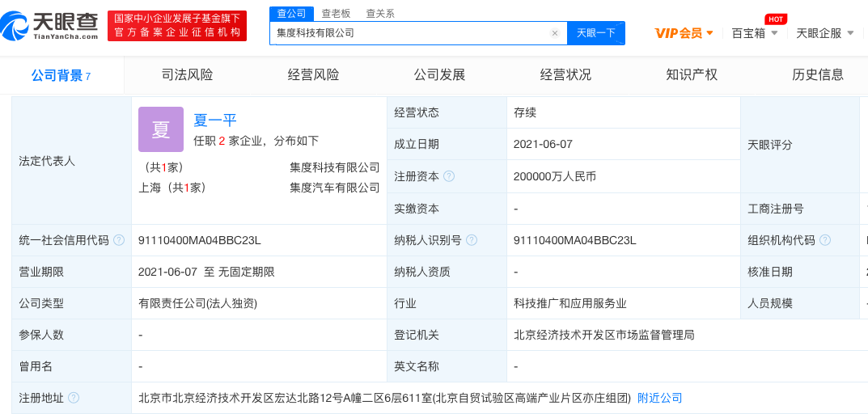Screen dimensions: 868x414
Task: Click the 附近公司 link
Action: [660, 398]
